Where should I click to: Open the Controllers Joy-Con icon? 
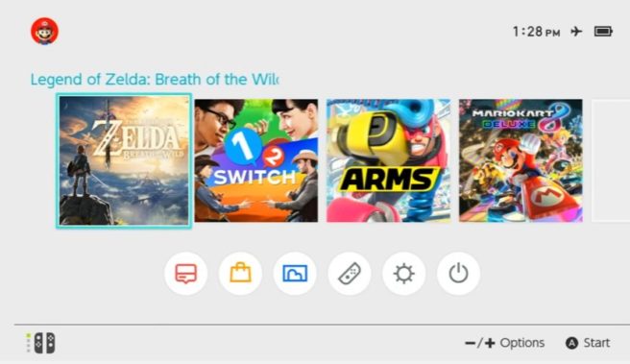(350, 274)
